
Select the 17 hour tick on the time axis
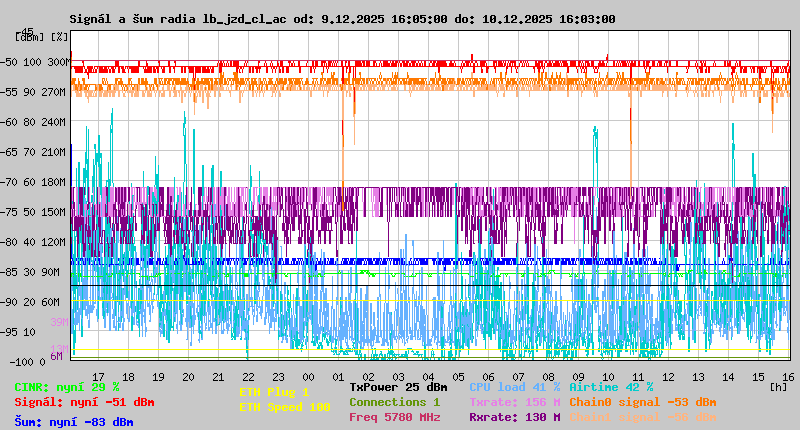point(97,376)
